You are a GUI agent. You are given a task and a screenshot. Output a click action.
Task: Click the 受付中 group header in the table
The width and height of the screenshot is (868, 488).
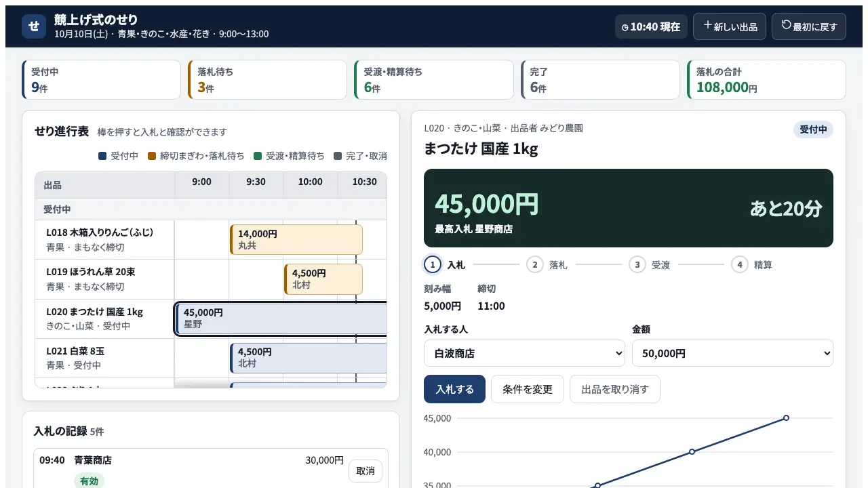pos(211,209)
